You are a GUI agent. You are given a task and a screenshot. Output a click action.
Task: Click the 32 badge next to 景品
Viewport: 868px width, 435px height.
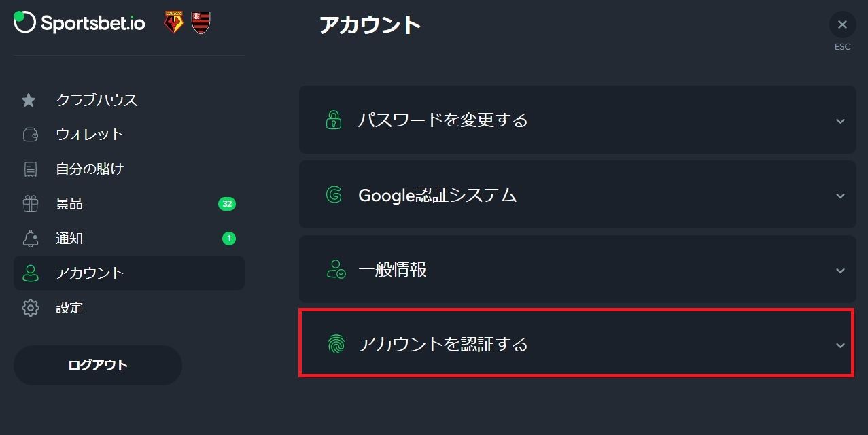(x=227, y=203)
